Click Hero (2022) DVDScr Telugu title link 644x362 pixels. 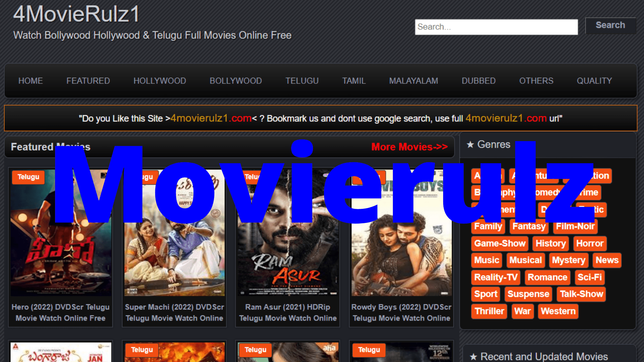[x=61, y=312]
